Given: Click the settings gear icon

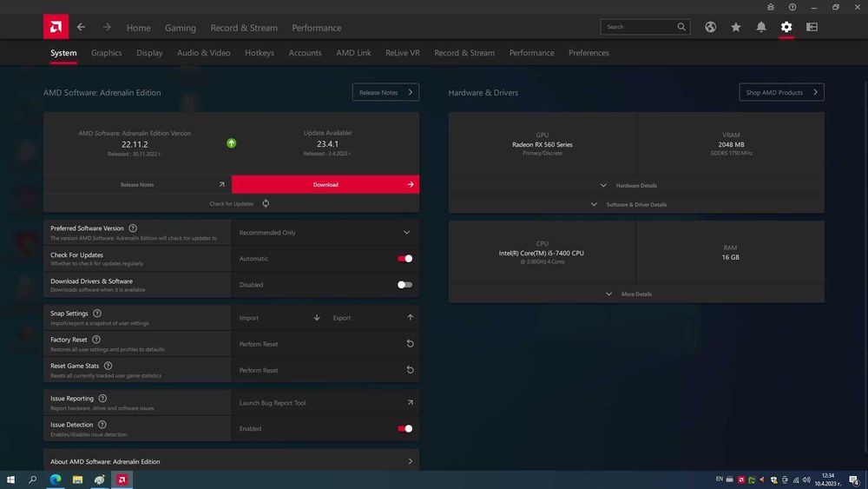Looking at the screenshot, I should click(786, 27).
